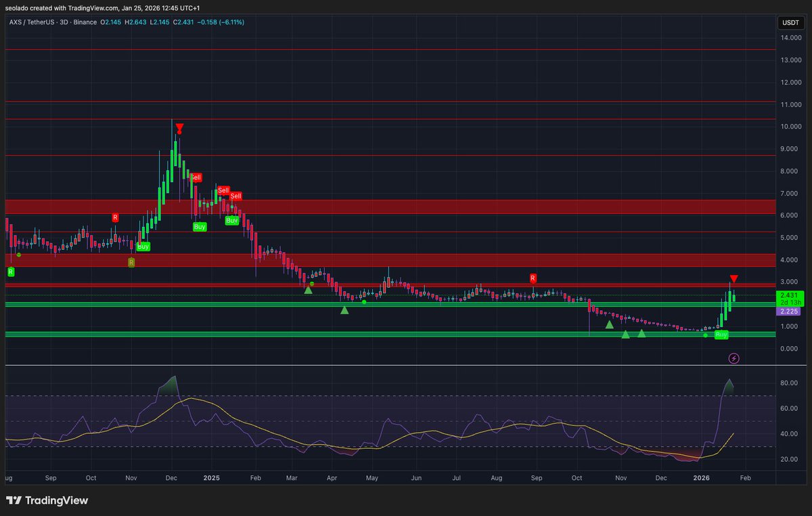Click the third Sell label, in mid-January 2025

coord(235,196)
